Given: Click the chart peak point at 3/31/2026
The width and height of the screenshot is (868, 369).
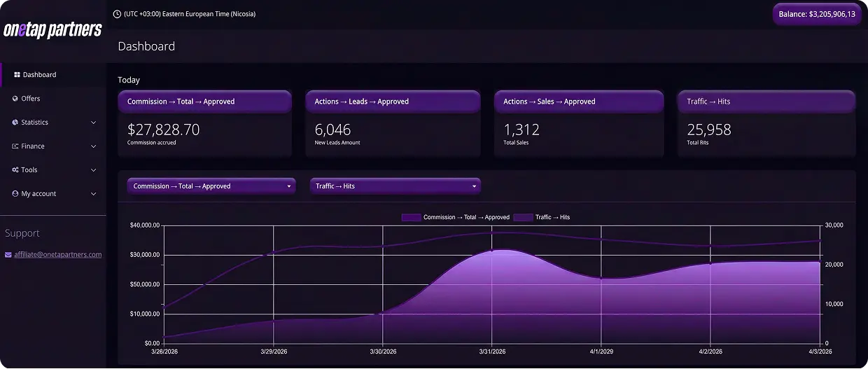Looking at the screenshot, I should tap(492, 250).
